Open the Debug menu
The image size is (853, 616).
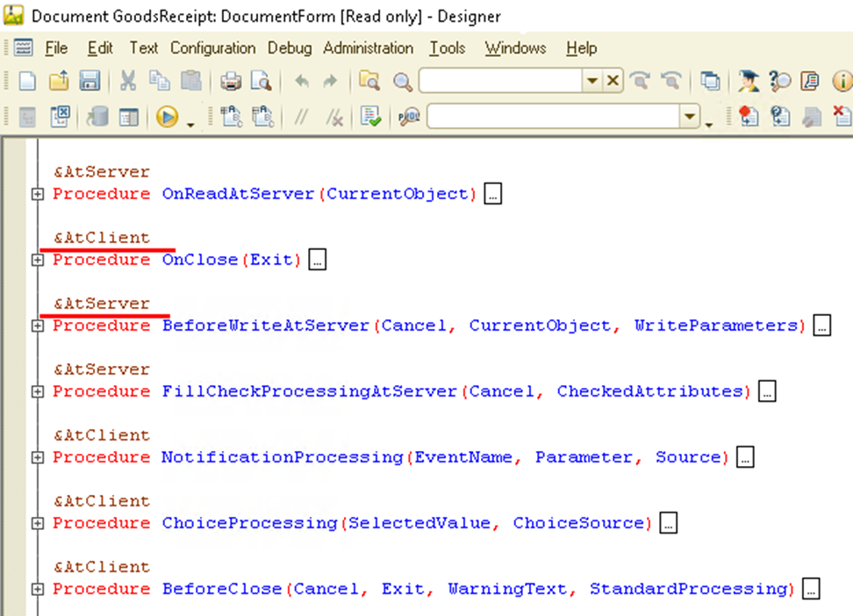(x=290, y=48)
